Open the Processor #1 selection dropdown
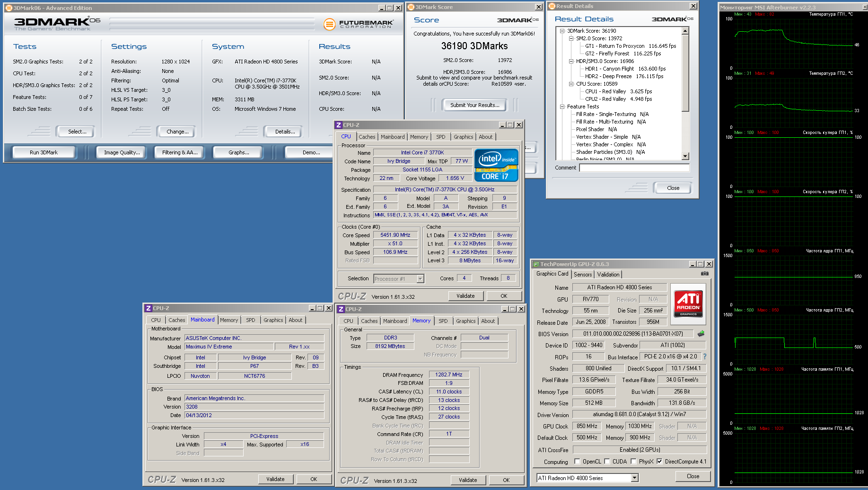Screen dimensions: 868x490 [420, 279]
